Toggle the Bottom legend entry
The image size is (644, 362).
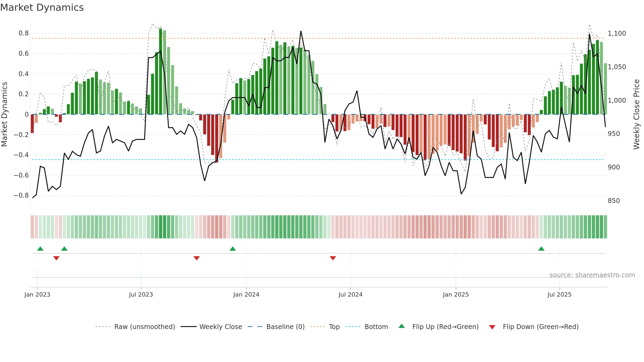[x=367, y=327]
